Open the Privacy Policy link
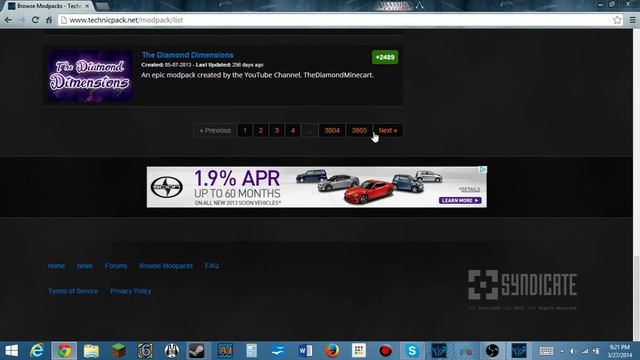Screen dimensions: 640x360 pyautogui.click(x=131, y=291)
